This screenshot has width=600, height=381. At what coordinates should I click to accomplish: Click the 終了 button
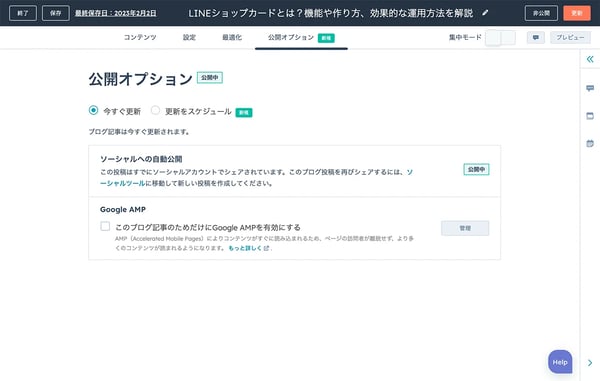23,13
